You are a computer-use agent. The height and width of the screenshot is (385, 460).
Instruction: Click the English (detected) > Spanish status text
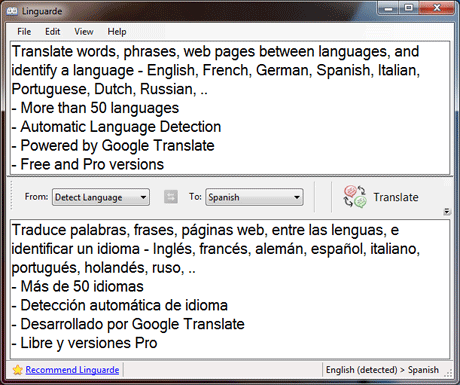click(x=382, y=370)
